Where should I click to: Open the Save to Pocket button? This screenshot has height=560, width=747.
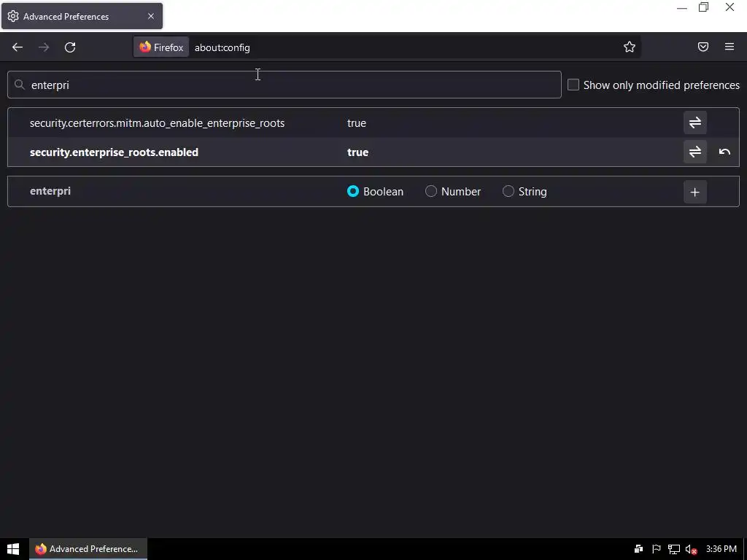coord(703,47)
